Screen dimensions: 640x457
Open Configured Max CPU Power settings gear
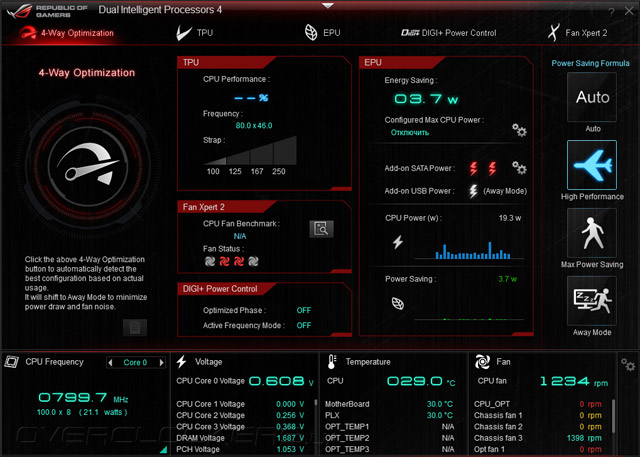tap(519, 130)
